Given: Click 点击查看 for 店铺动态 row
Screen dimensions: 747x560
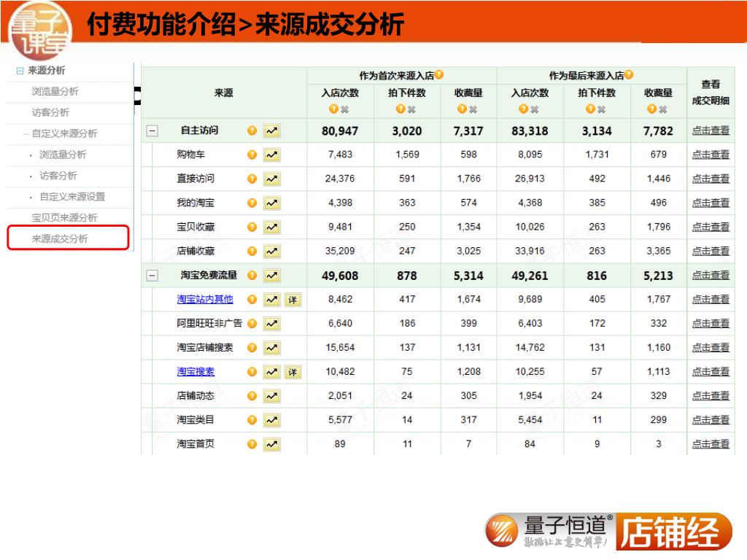Looking at the screenshot, I should [711, 396].
